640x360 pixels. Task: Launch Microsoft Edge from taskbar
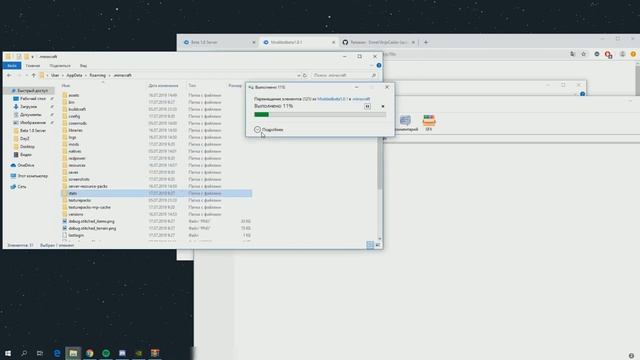coord(57,353)
